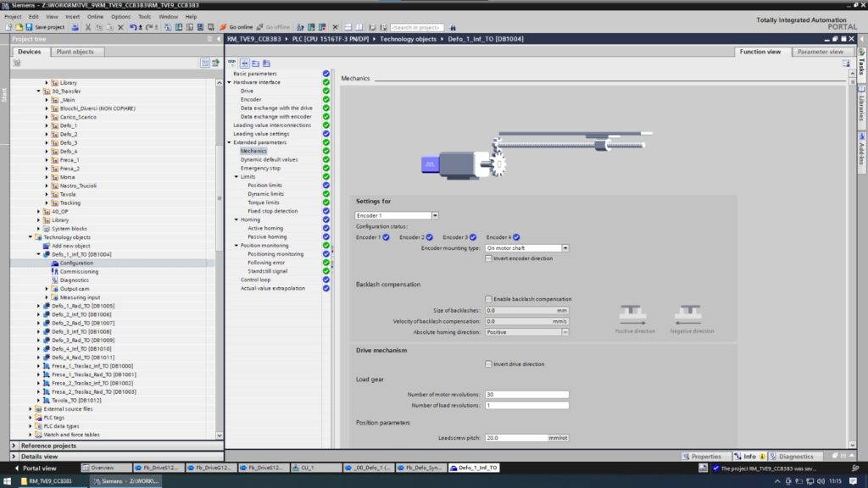
Task: Click the Commissioning tree icon
Action: (55, 272)
